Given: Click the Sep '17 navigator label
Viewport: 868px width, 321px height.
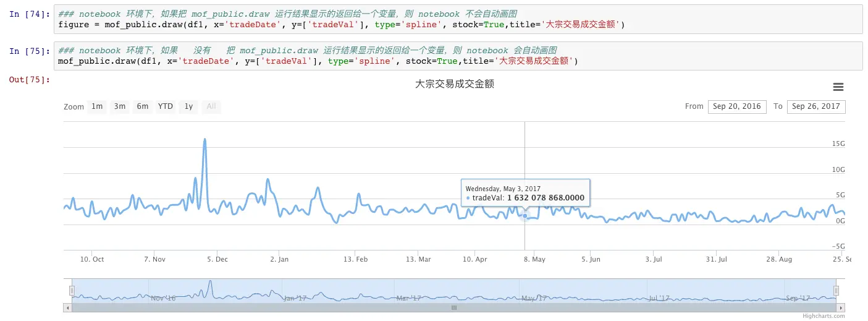Looking at the screenshot, I should click(799, 298).
